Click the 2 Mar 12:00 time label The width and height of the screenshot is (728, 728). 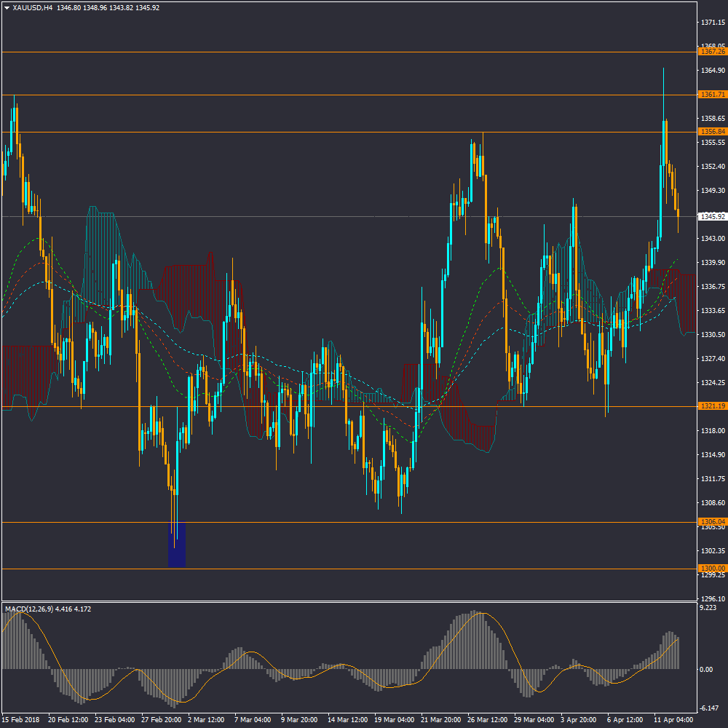pyautogui.click(x=206, y=719)
